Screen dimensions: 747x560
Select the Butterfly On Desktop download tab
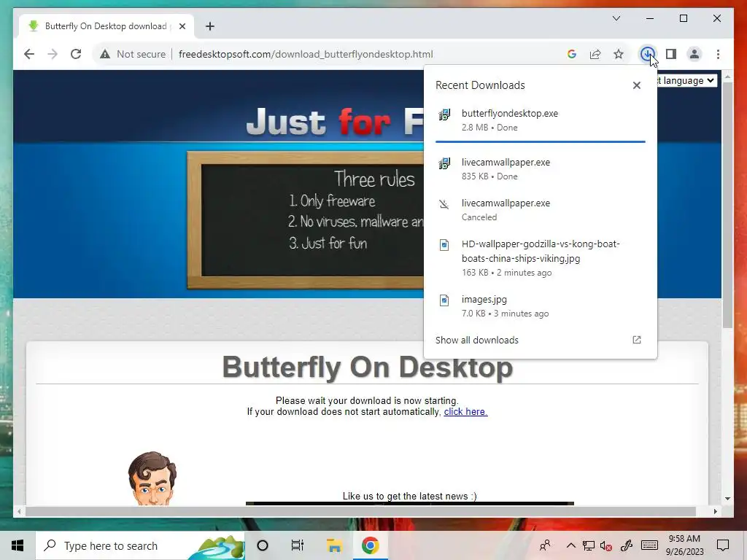pyautogui.click(x=107, y=26)
